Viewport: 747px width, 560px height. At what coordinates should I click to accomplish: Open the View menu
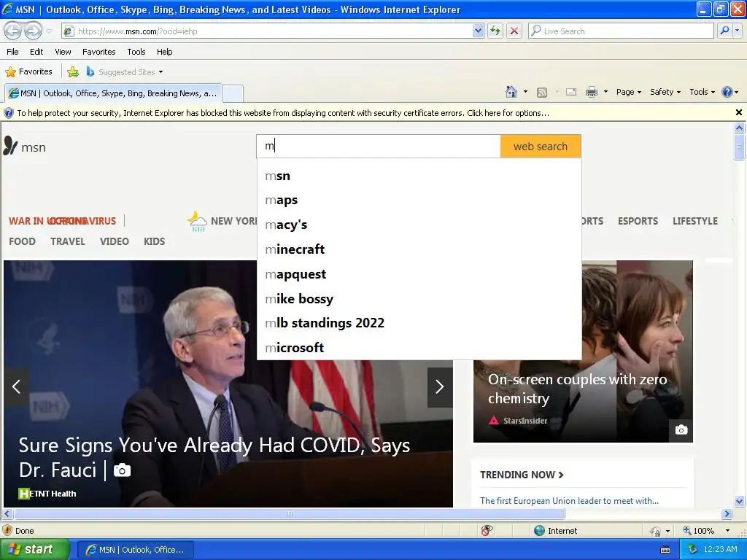click(x=63, y=52)
